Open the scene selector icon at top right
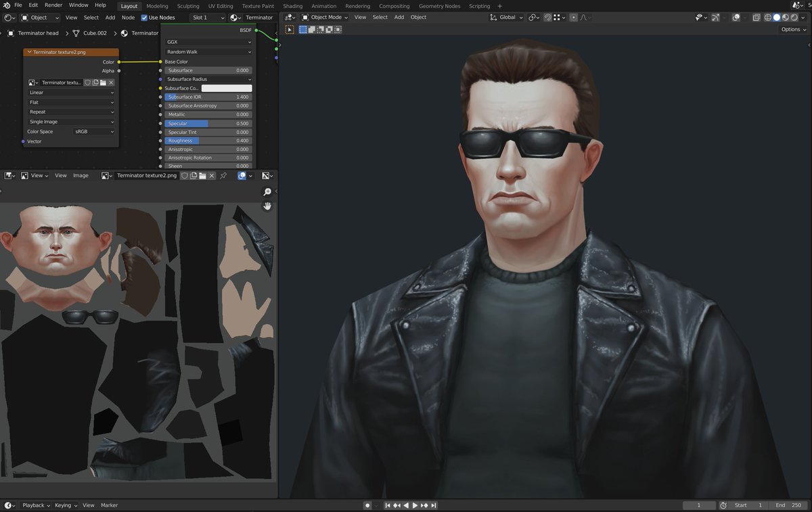 click(796, 5)
